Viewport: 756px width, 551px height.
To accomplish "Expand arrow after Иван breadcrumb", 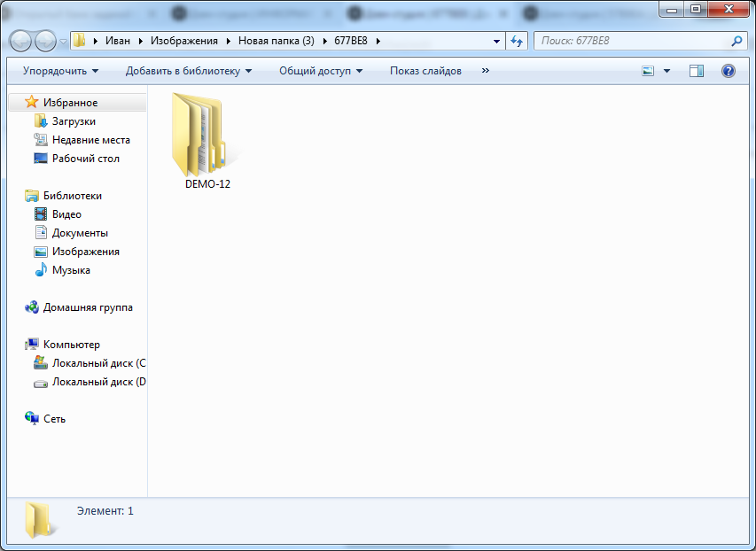I will pos(140,41).
